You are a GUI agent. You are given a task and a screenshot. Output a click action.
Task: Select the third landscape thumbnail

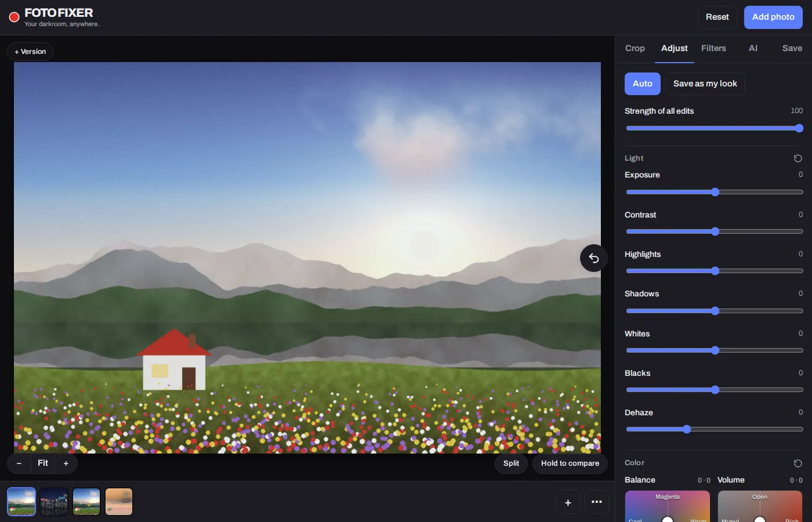point(86,502)
